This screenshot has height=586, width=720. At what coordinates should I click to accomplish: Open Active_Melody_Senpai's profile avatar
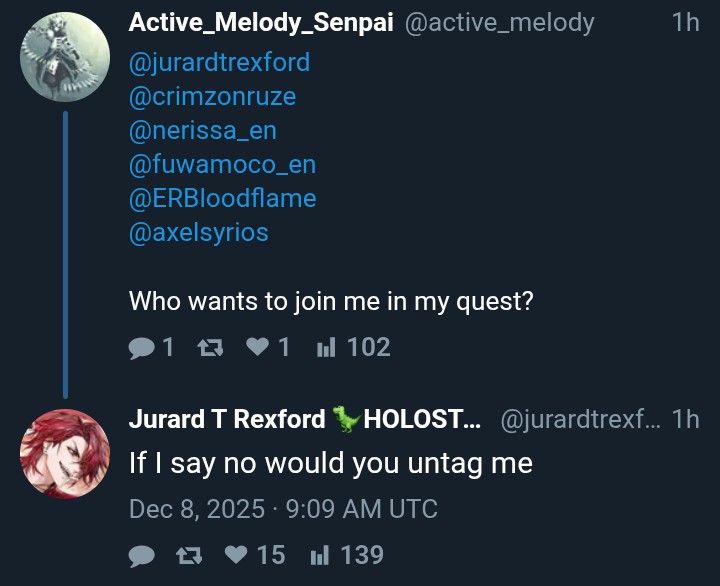point(65,56)
